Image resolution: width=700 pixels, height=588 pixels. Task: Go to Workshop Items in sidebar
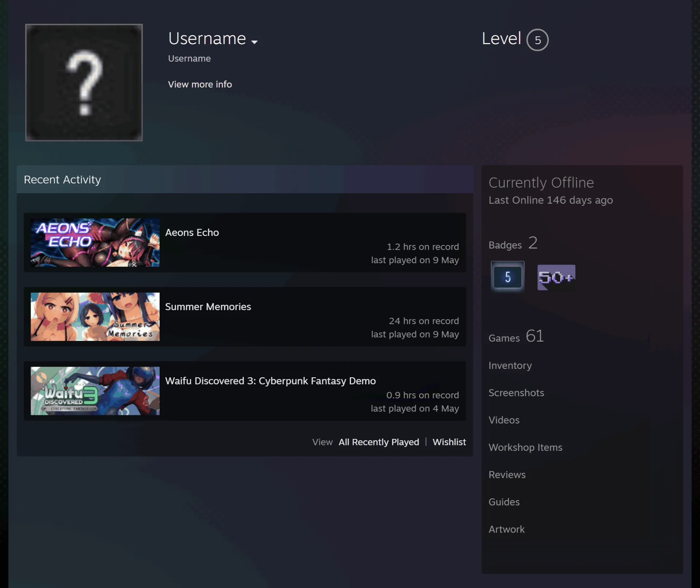(525, 447)
